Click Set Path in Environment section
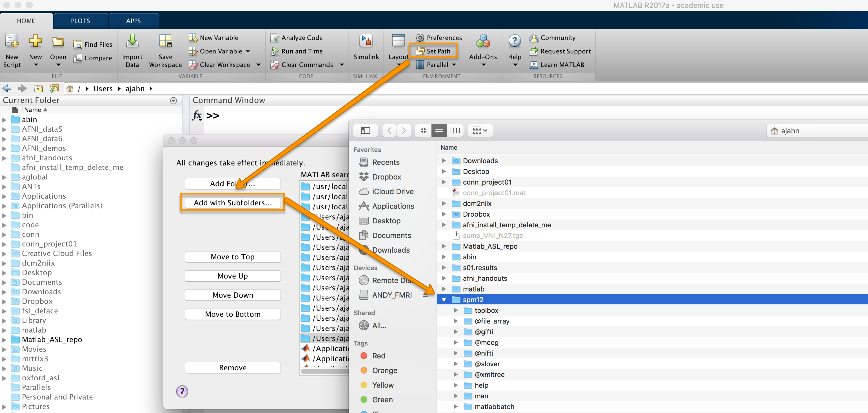The width and height of the screenshot is (868, 413). (433, 51)
